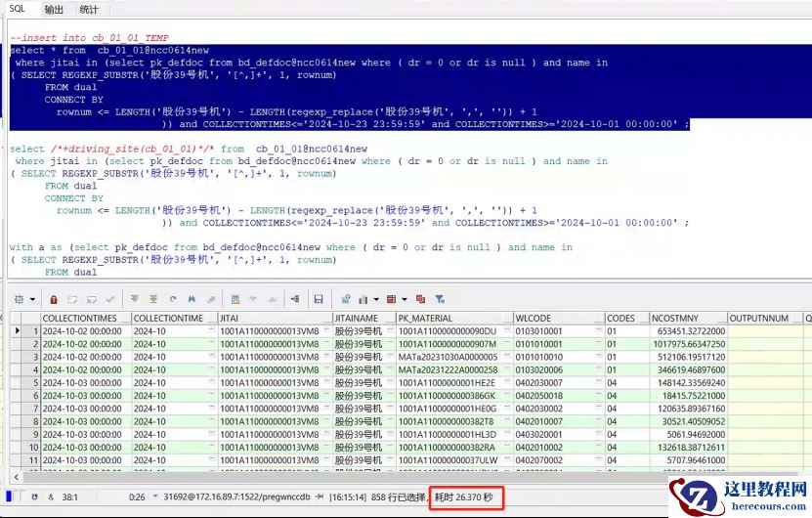The height and width of the screenshot is (518, 812).
Task: Click the fetch last page icon
Action: pos(152,299)
